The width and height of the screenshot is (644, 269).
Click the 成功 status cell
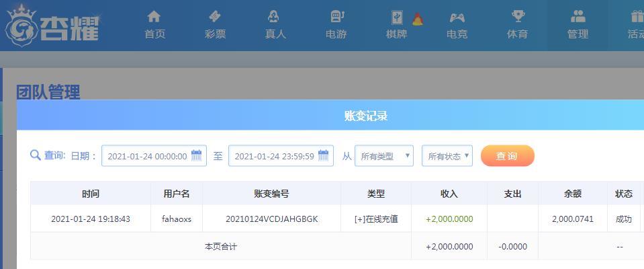tap(623, 219)
